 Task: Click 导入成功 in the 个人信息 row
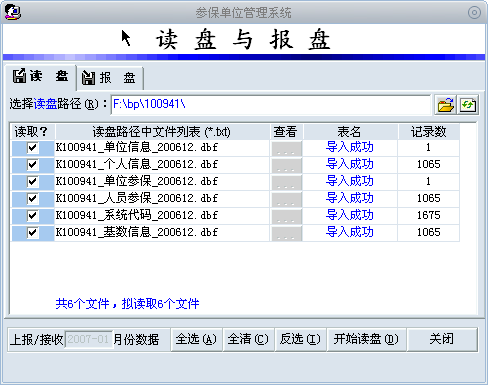pyautogui.click(x=350, y=164)
